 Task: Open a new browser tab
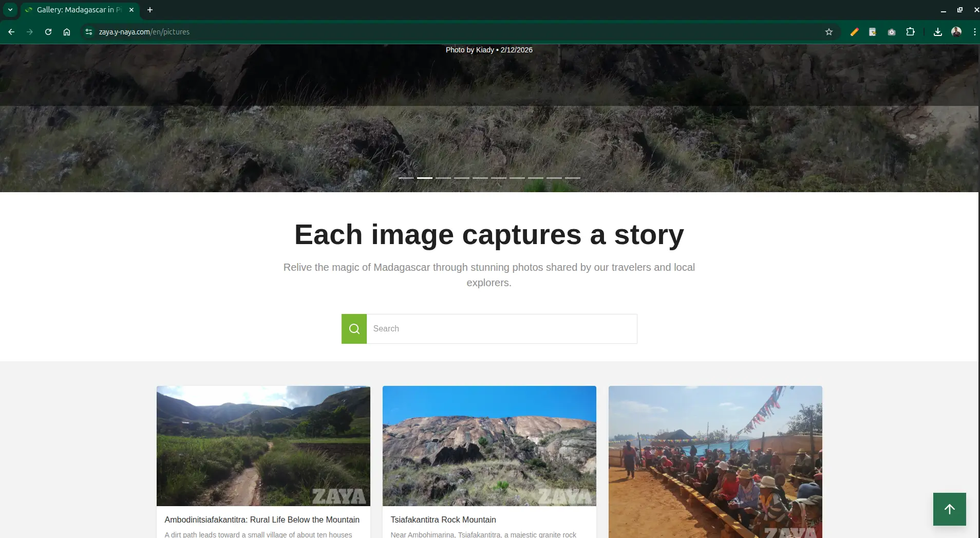[x=150, y=10]
